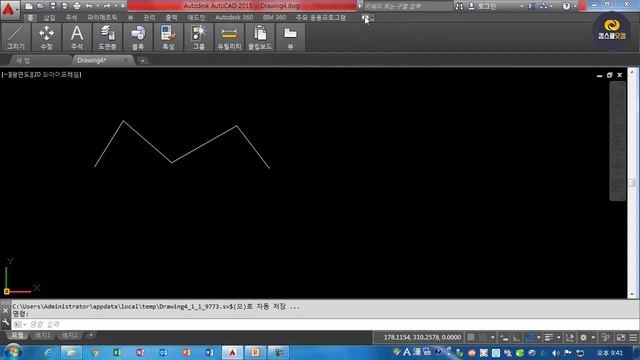Select the 삽입 (Insert) ribbon tab
Screen dimensions: 640x360
pyautogui.click(x=49, y=18)
